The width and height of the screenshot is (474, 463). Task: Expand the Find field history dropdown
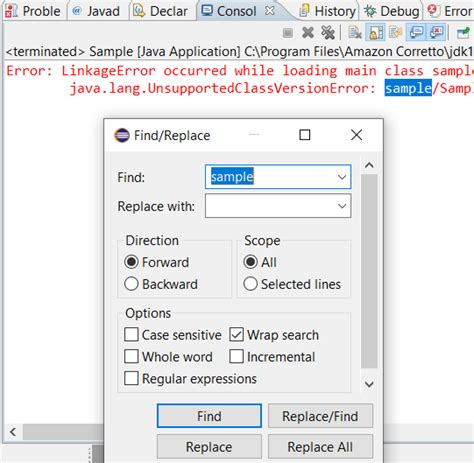(342, 177)
